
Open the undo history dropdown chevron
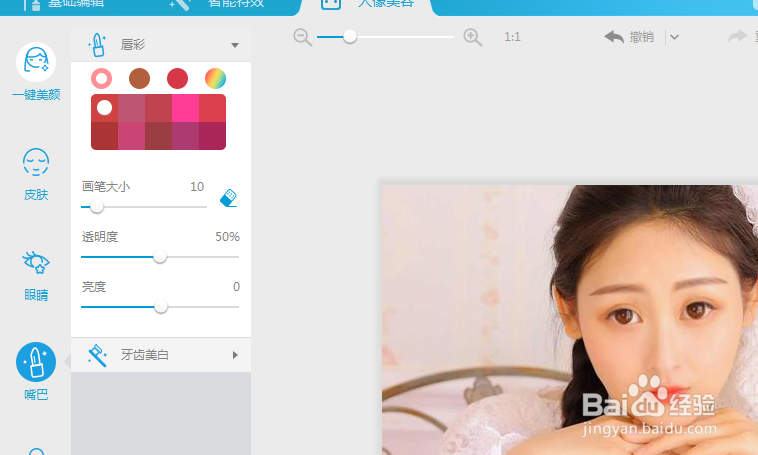[674, 37]
